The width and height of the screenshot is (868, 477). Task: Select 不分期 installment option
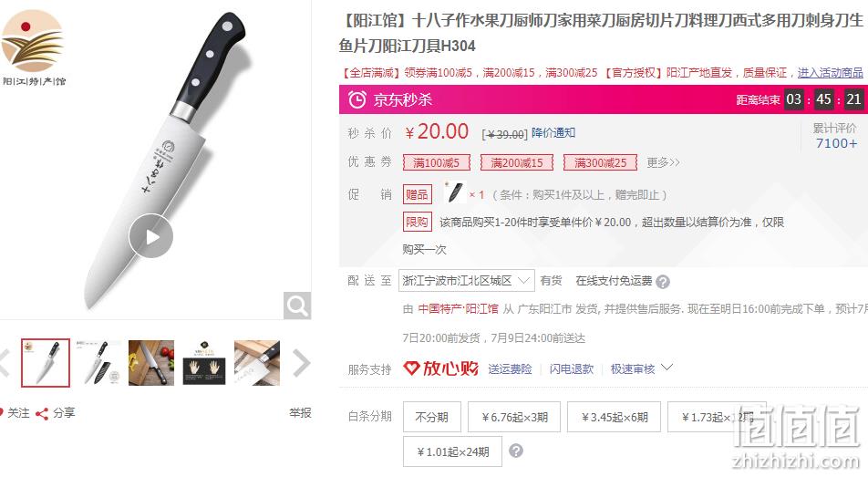point(432,417)
